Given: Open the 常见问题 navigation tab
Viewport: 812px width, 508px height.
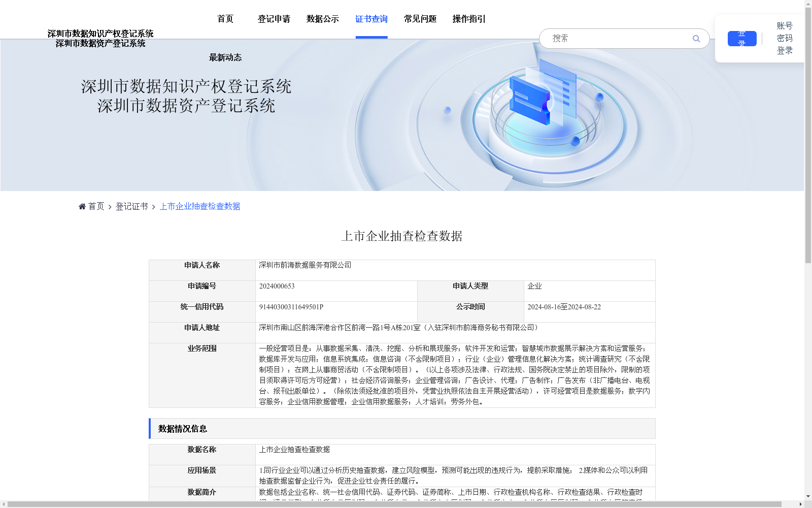Looking at the screenshot, I should [x=420, y=19].
